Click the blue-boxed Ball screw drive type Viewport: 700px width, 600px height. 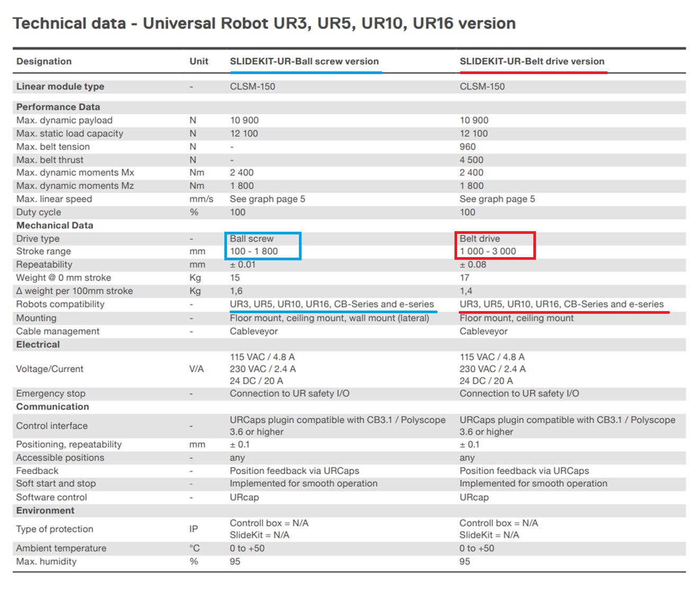pyautogui.click(x=251, y=239)
